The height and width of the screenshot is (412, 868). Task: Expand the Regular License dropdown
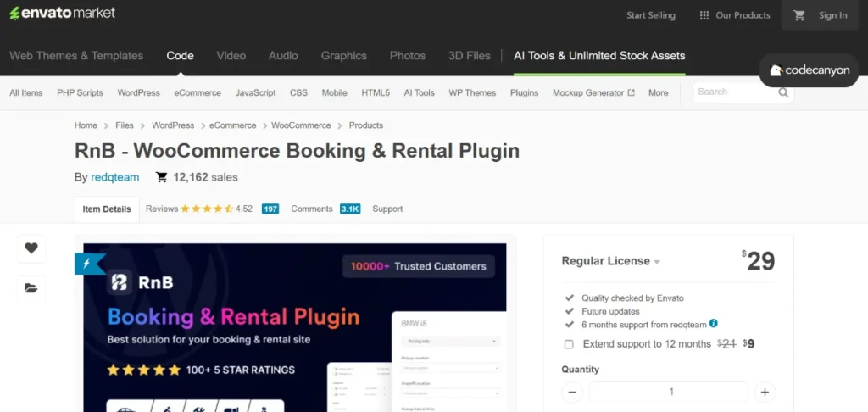pos(611,261)
